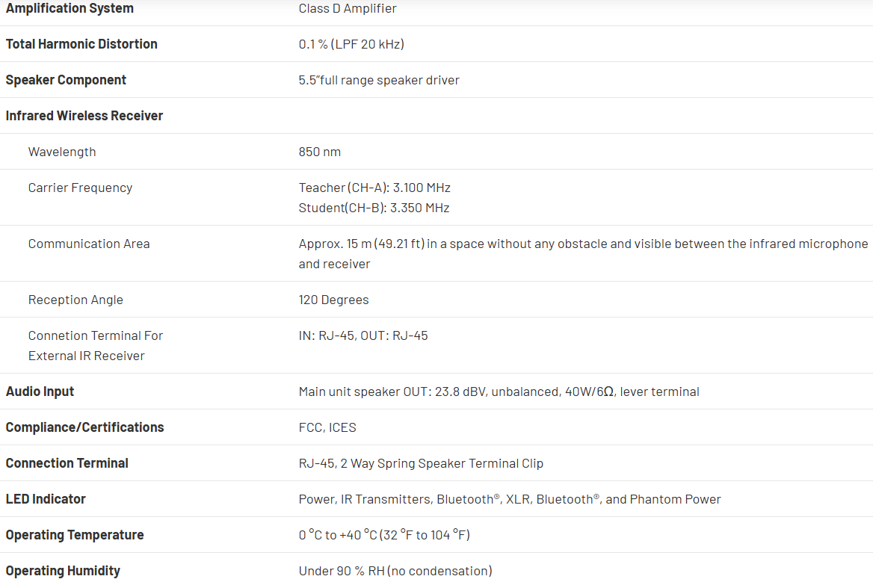Click the LED Indicator row label

(x=46, y=499)
